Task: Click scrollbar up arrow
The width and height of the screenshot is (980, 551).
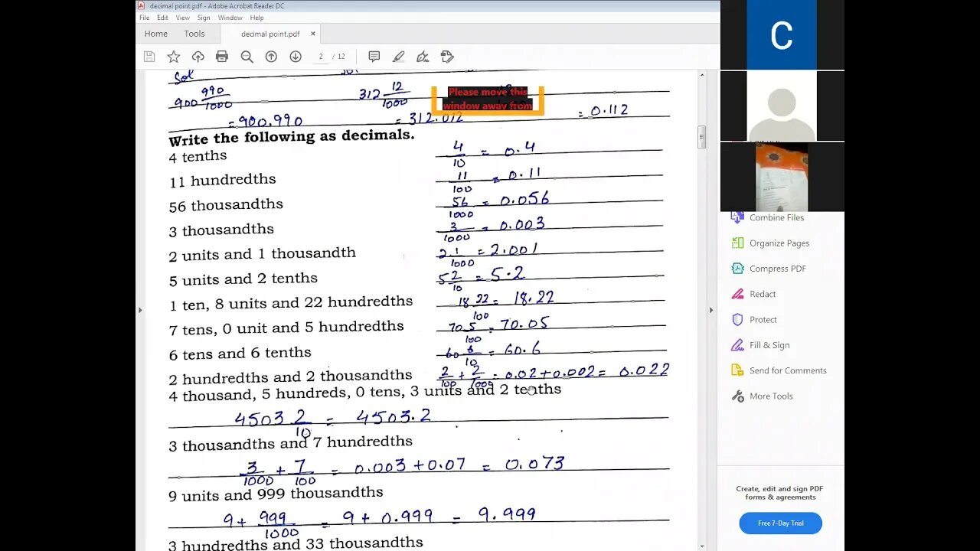Action: click(701, 75)
